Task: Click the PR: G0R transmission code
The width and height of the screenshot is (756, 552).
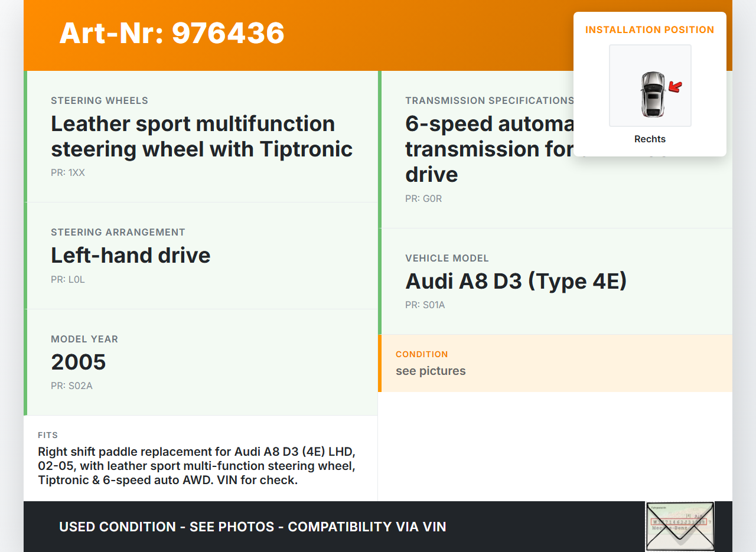Action: point(423,199)
